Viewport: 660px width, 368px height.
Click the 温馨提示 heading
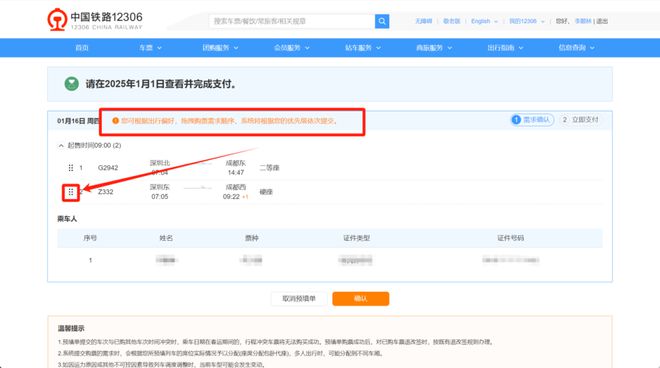(x=71, y=328)
